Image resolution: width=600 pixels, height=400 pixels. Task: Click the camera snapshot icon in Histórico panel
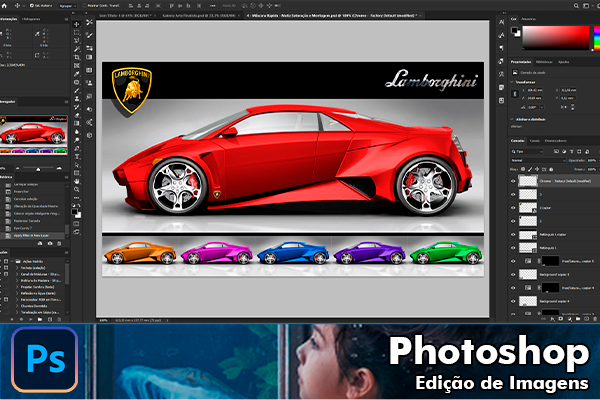pyautogui.click(x=50, y=243)
